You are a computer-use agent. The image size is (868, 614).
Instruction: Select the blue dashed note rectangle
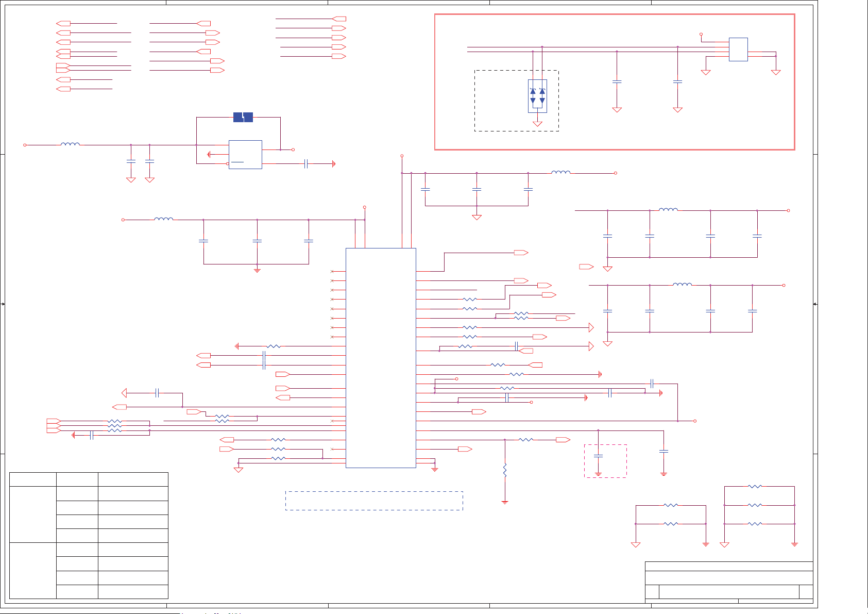click(374, 501)
